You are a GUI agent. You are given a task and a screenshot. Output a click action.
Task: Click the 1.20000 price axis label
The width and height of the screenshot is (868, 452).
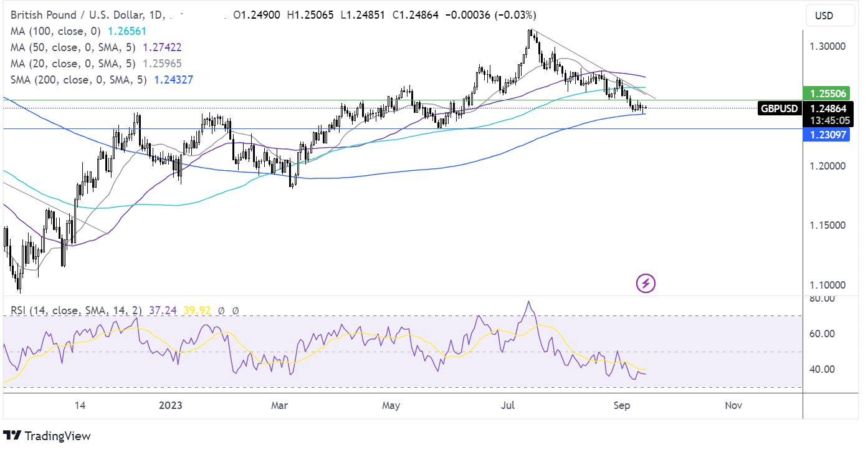pyautogui.click(x=826, y=166)
